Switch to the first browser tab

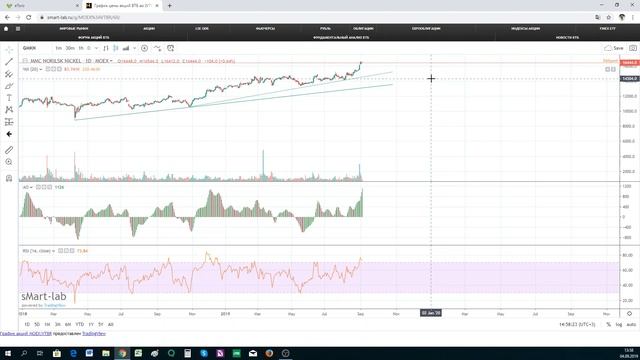41,6
